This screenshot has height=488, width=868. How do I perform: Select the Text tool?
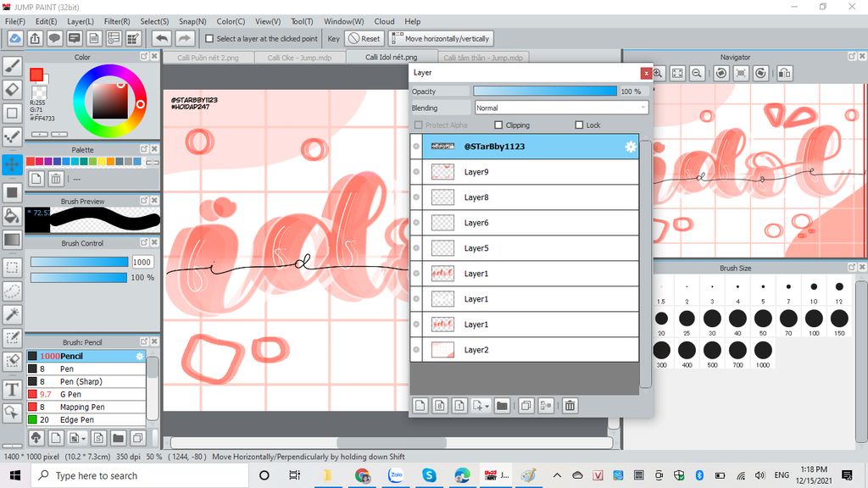point(12,390)
